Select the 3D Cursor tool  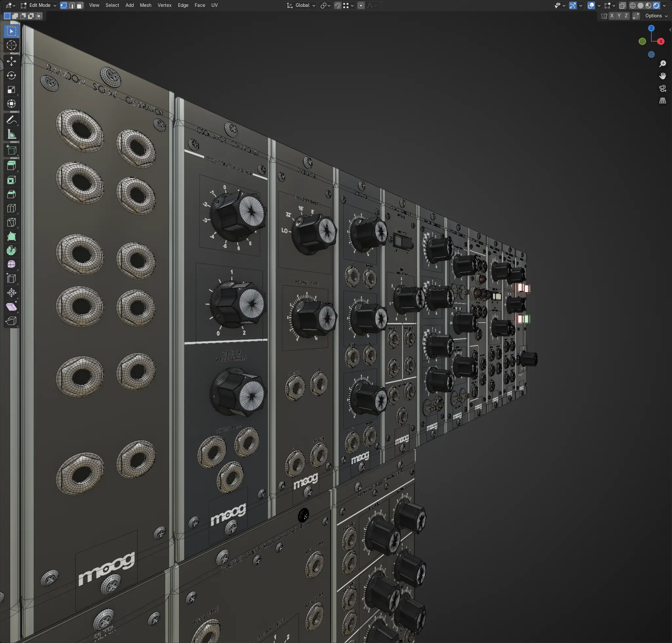11,45
